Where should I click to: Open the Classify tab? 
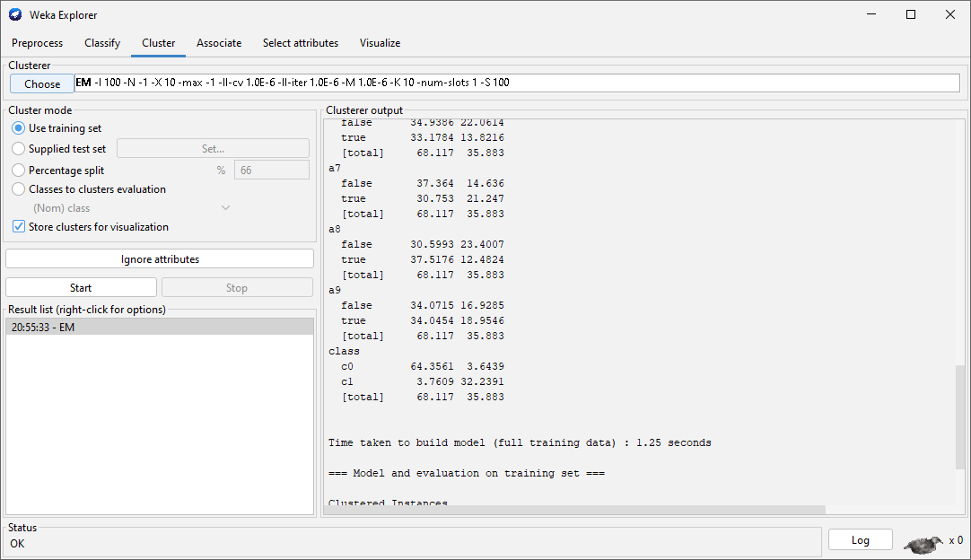click(102, 43)
